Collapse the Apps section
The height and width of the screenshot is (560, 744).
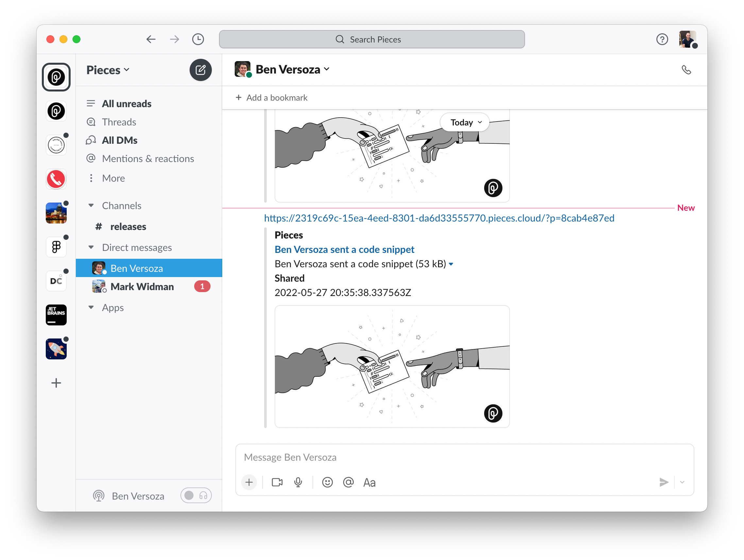[x=91, y=307]
